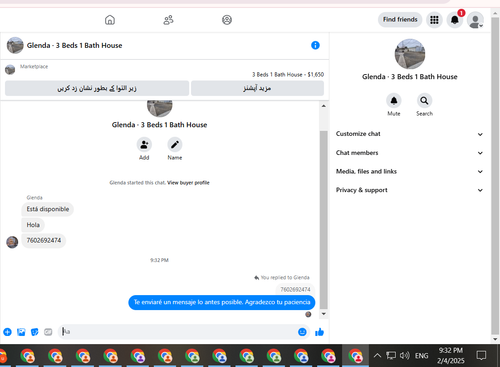Screen dimensions: 500x367
Task: Expand the Chat members section
Action: coord(409,153)
